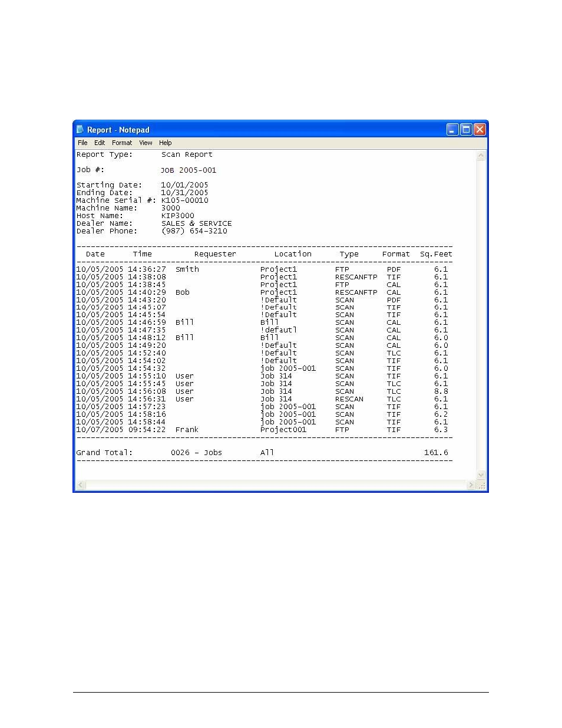This screenshot has width=562, height=728.
Task: Click dealer phone '(987) 654-3210'
Action: (194, 231)
